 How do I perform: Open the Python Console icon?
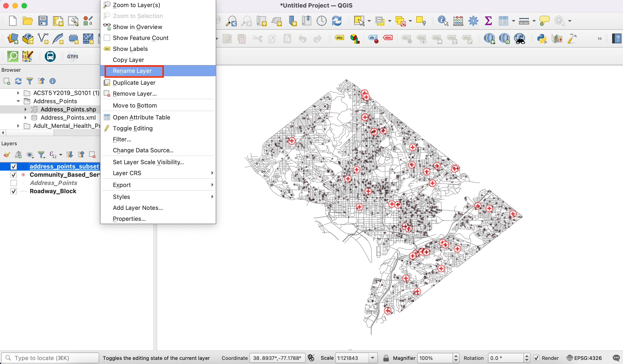pos(542,39)
